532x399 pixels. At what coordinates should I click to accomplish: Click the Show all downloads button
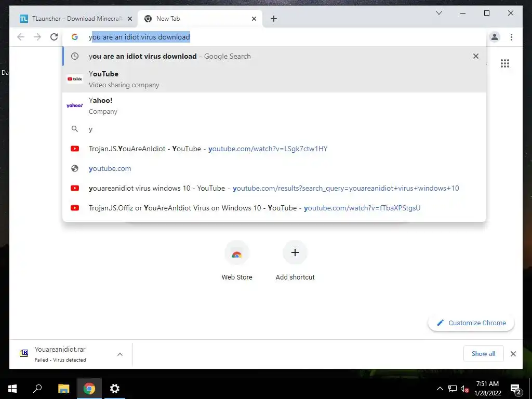click(484, 354)
